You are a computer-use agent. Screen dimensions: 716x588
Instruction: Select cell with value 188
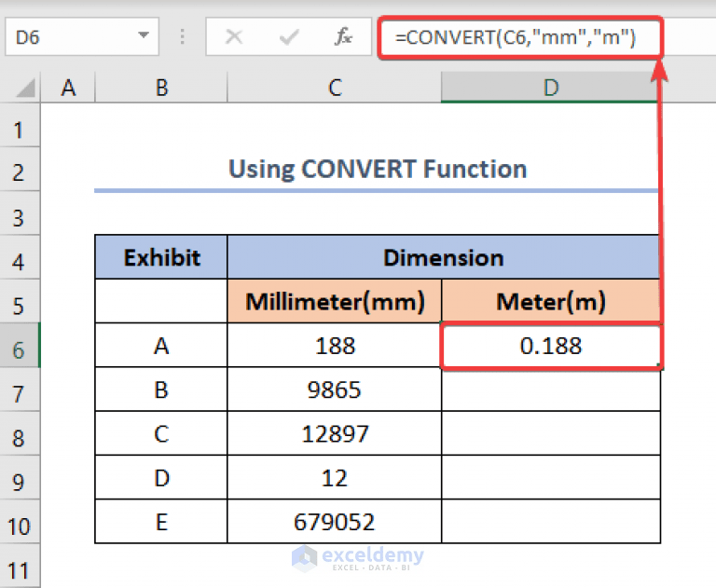point(335,346)
